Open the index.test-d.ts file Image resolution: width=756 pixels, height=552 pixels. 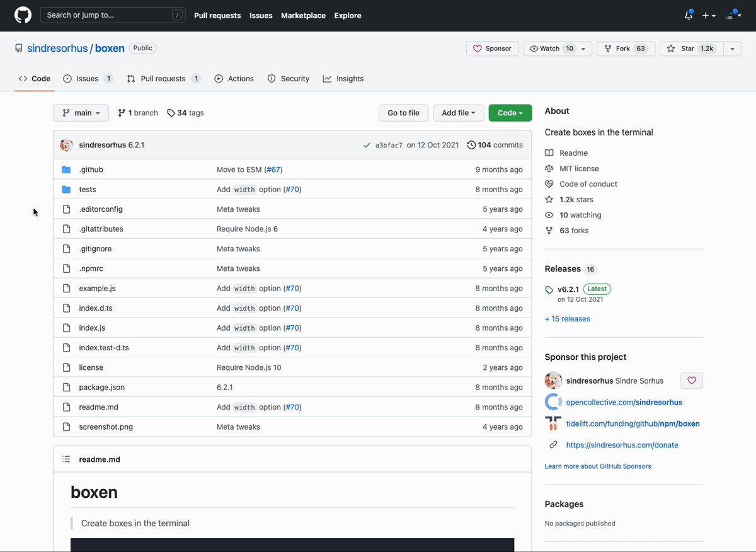click(x=104, y=348)
